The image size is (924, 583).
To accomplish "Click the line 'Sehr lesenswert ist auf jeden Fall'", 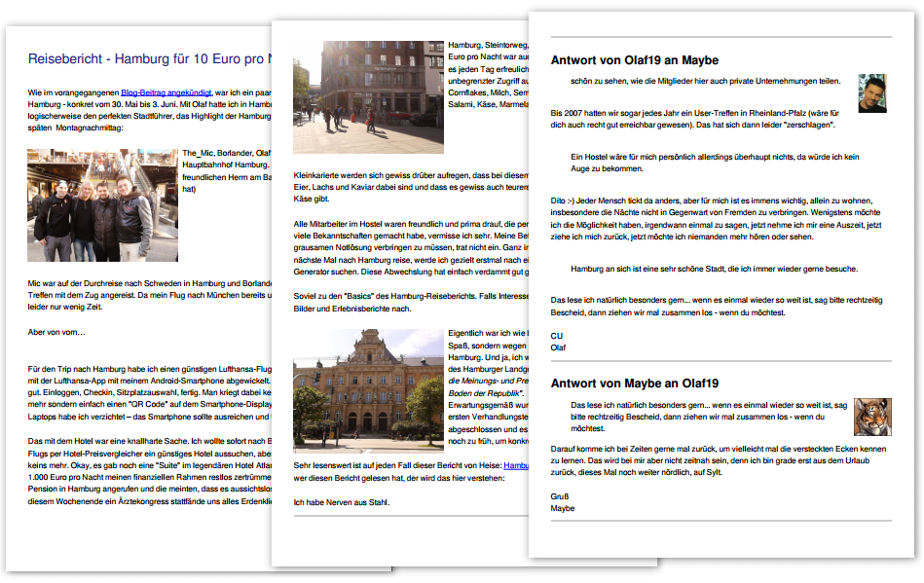I will click(398, 465).
